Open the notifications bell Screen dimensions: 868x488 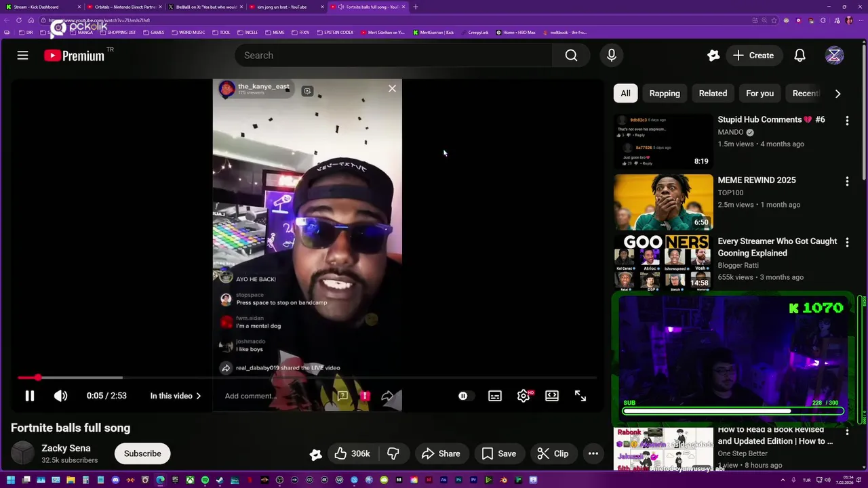pyautogui.click(x=800, y=56)
